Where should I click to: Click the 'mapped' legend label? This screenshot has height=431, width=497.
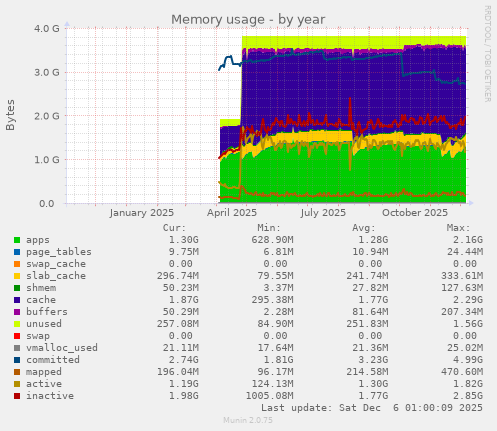tap(44, 372)
